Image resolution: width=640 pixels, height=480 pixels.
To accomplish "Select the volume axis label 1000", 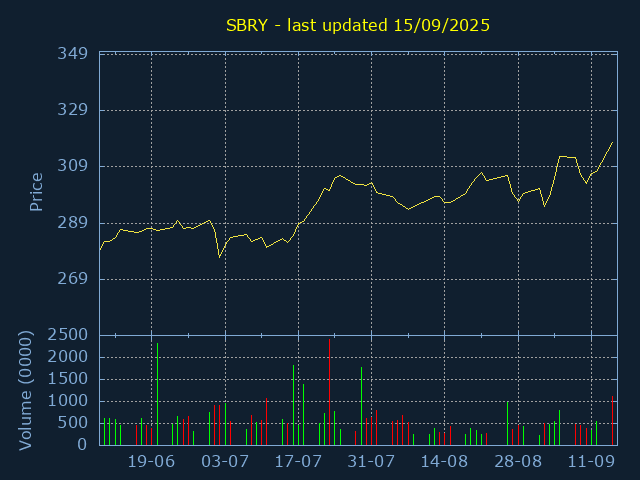I will pyautogui.click(x=68, y=401).
